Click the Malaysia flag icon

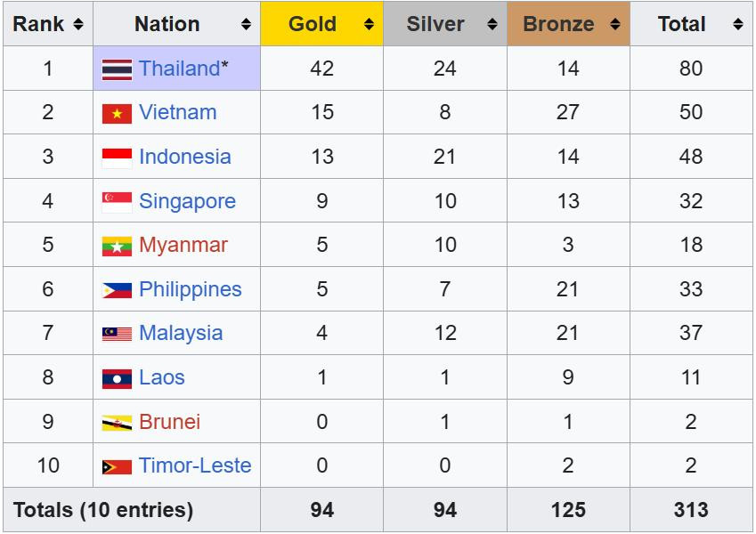(117, 334)
